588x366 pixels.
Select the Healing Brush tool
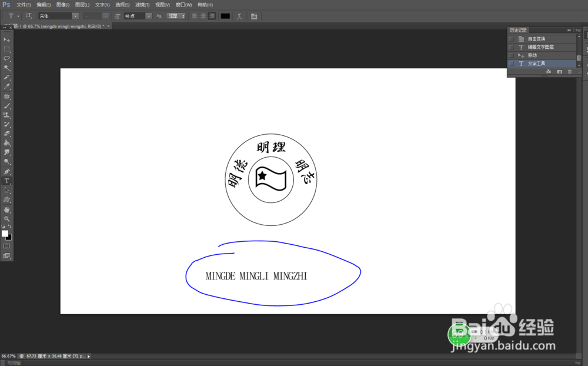pyautogui.click(x=6, y=97)
